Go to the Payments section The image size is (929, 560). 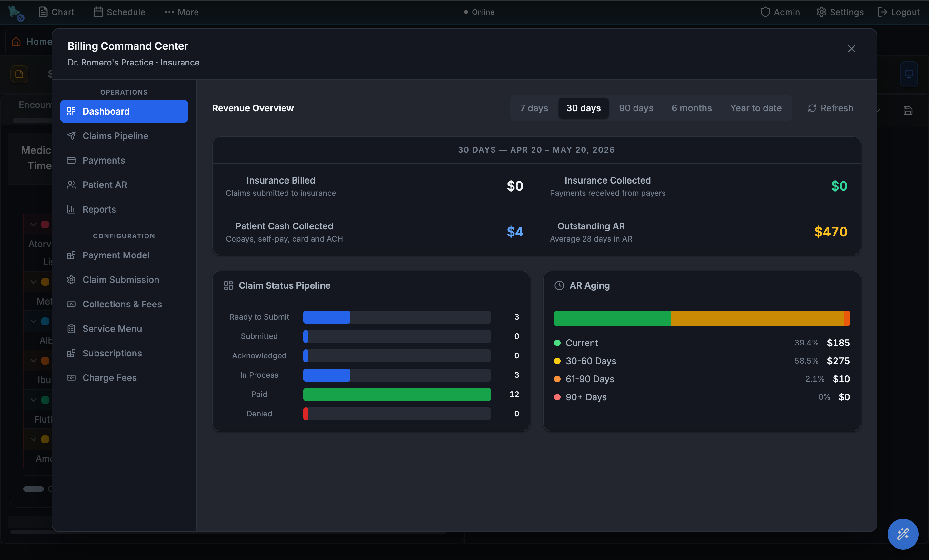point(124,160)
